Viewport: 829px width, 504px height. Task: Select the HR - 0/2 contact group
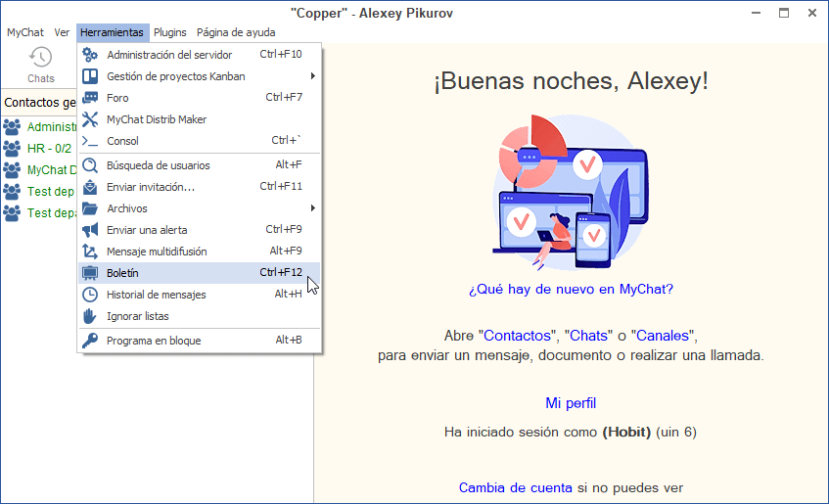click(40, 149)
